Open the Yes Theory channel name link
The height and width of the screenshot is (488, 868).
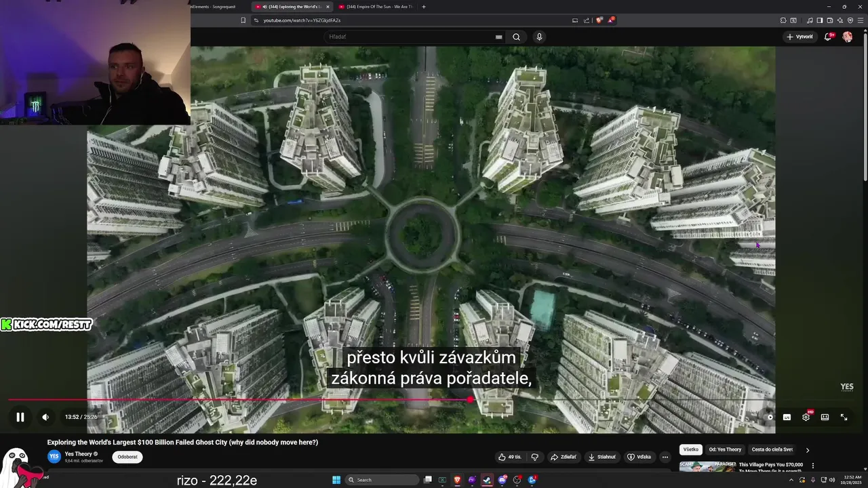79,453
